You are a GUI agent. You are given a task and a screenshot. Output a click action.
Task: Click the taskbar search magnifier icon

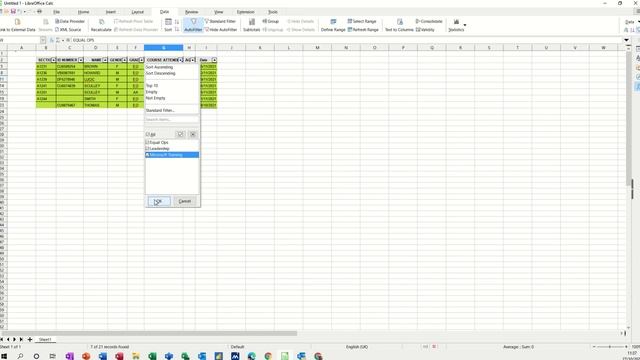tap(20, 356)
